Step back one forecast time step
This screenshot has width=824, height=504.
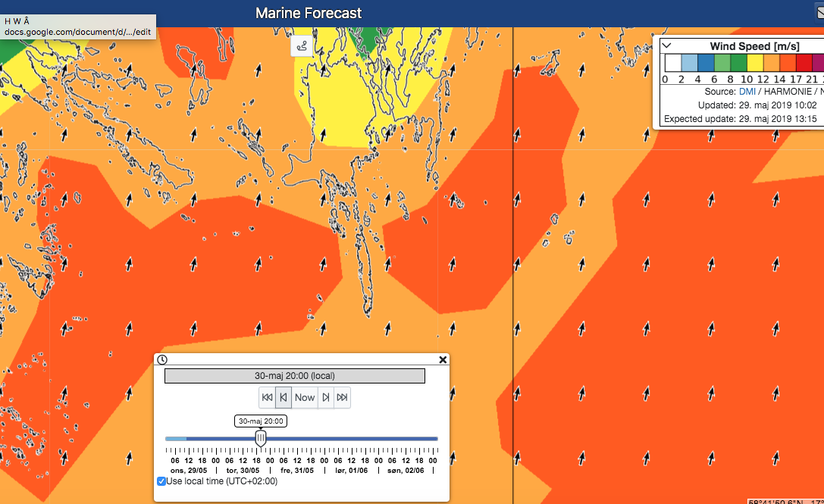tap(284, 397)
